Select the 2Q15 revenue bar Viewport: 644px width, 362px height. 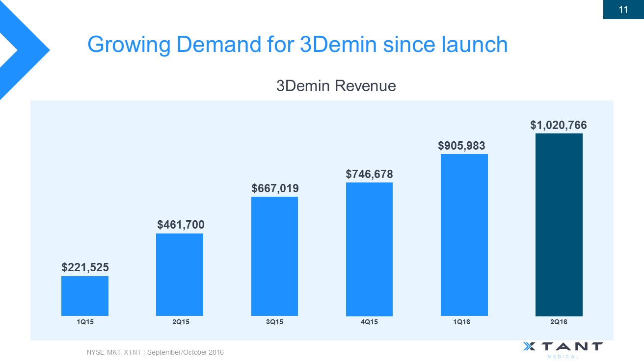pyautogui.click(x=180, y=275)
